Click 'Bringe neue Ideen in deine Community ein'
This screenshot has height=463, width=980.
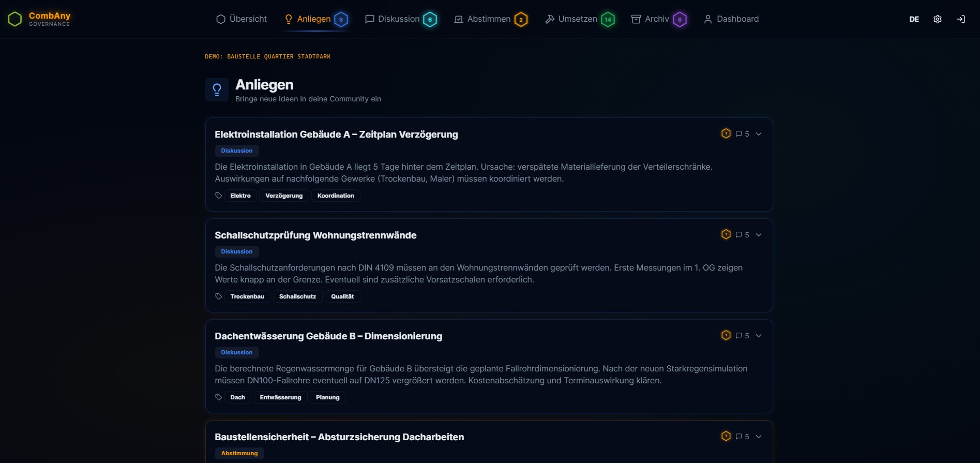coord(308,99)
